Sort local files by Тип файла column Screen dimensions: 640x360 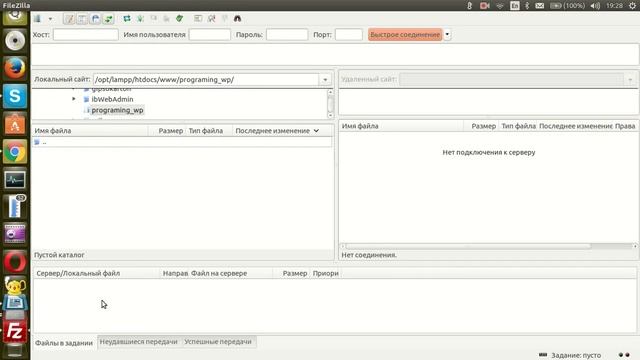coord(209,131)
